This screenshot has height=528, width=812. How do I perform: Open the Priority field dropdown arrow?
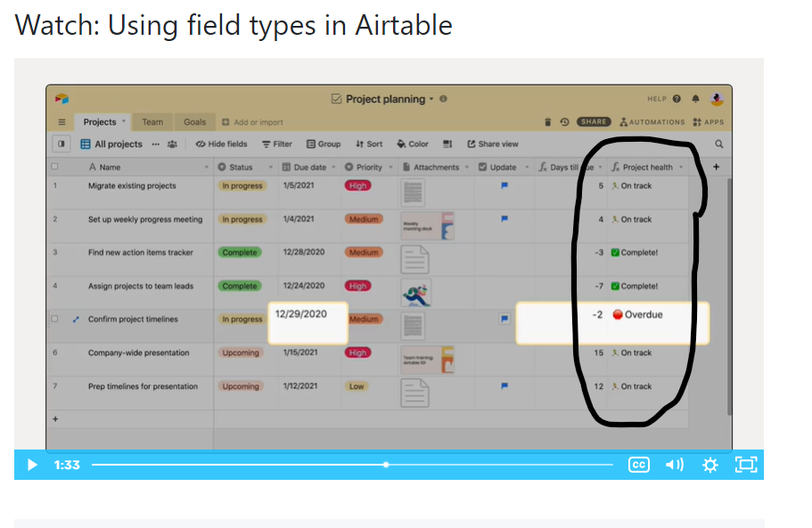tap(390, 168)
